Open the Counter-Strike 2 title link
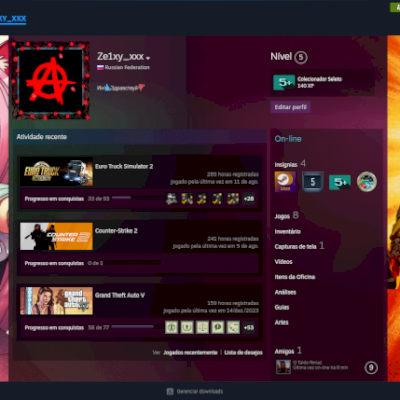 (116, 231)
